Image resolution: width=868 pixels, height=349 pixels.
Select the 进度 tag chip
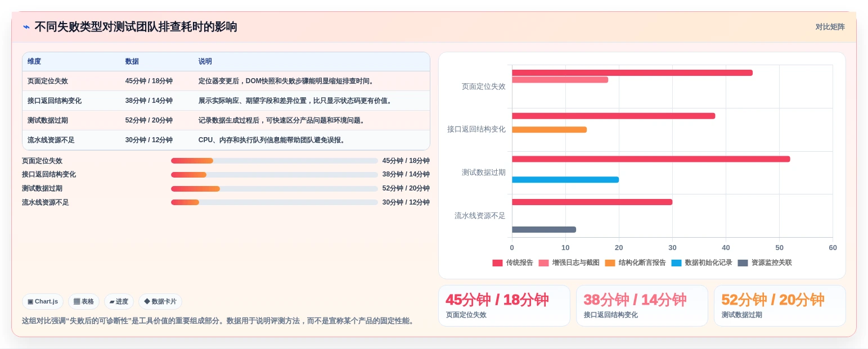coord(119,302)
